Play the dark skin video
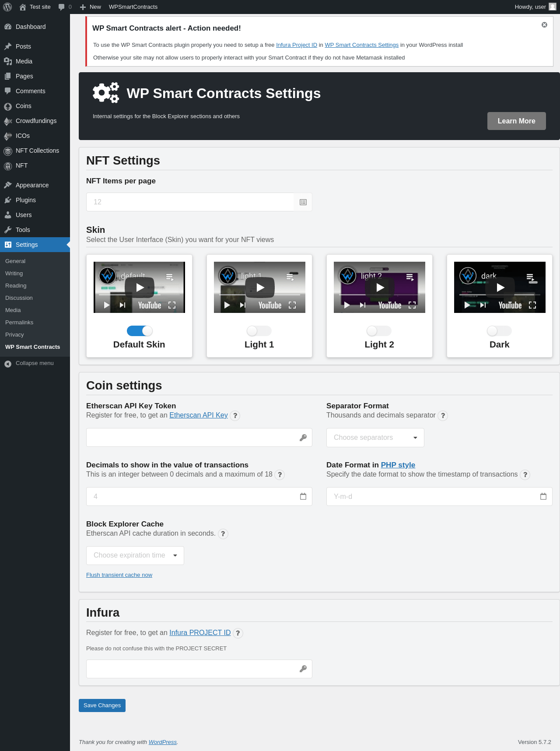 500,288
